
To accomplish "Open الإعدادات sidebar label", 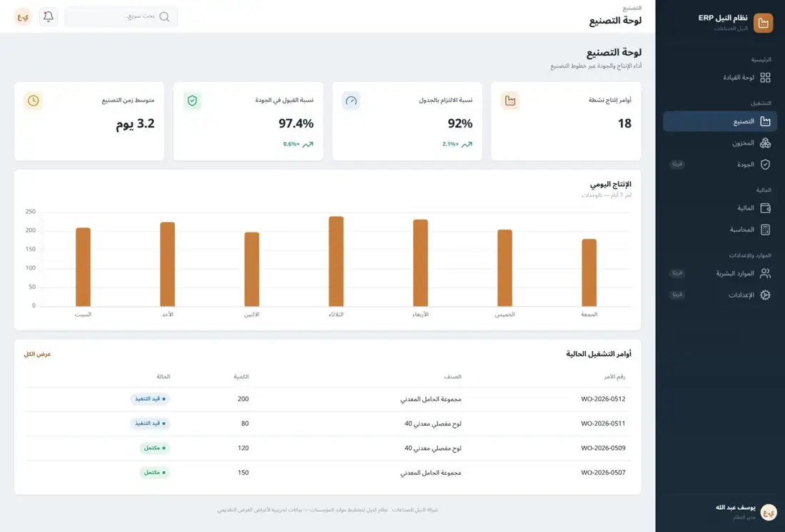I will pos(741,295).
